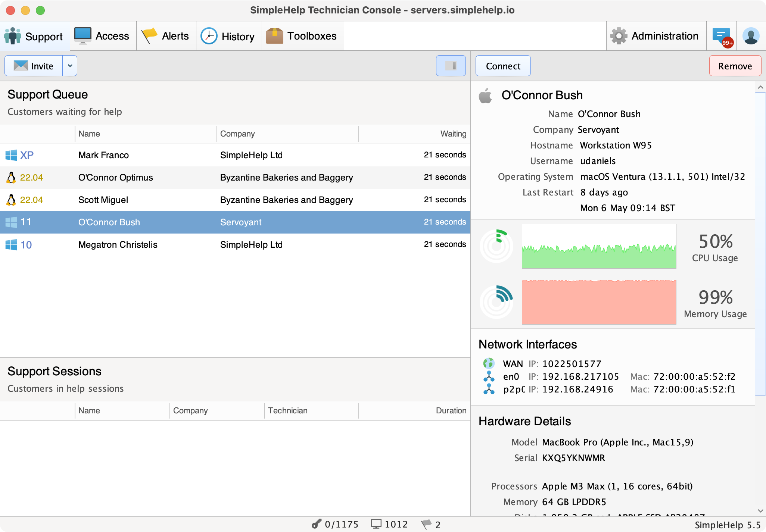Click the en0 MAC address 72:00:00:a5:52:f2
The image size is (766, 532).
pos(694,376)
